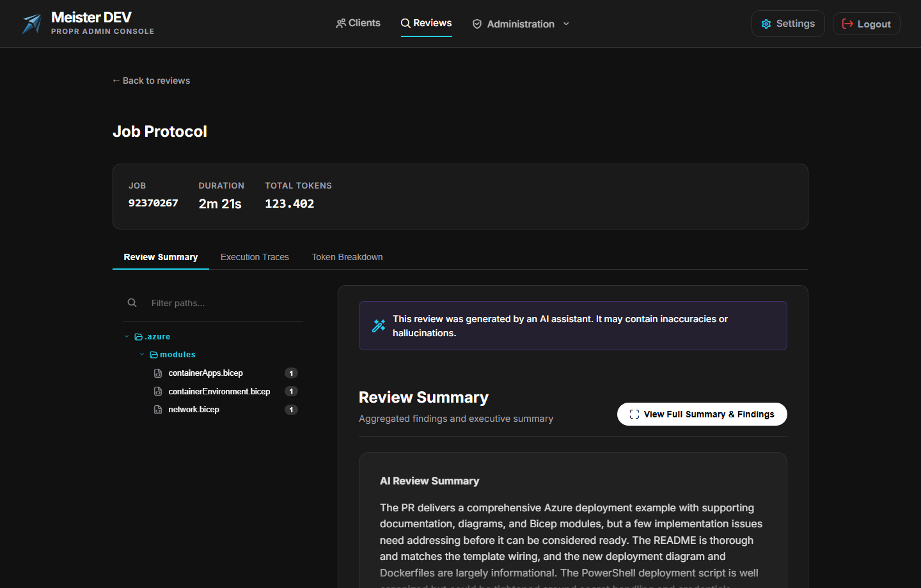This screenshot has height=588, width=921.
Task: Click the total tokens value 123.402
Action: point(290,203)
